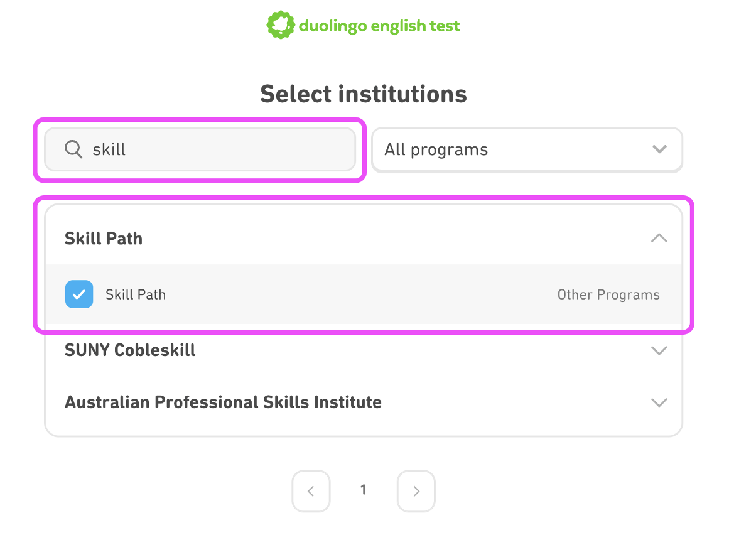Screen dimensions: 756x540
Task: Click the SUNY Cobleskill institution name
Action: (x=130, y=350)
